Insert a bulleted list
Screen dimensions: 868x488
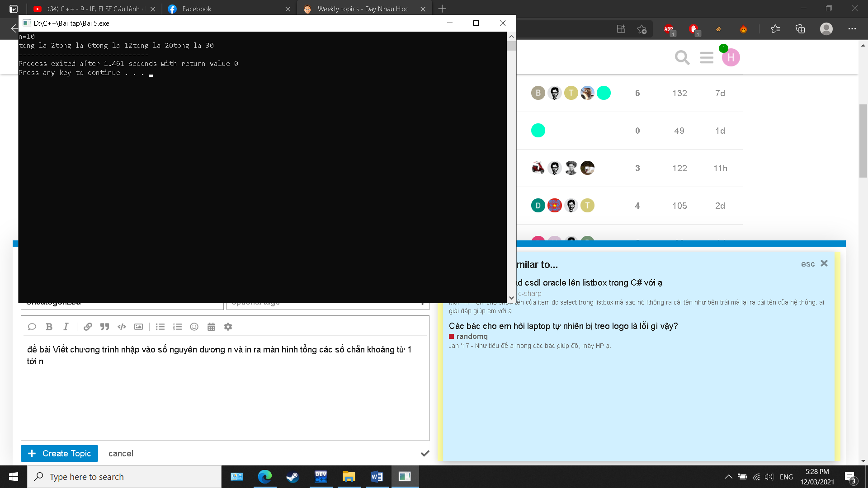[x=160, y=327]
